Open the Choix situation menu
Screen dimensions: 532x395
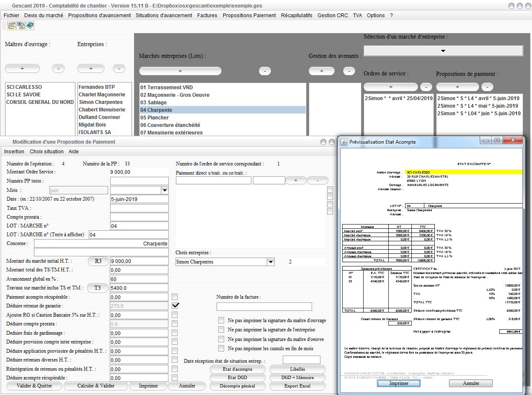[46, 151]
